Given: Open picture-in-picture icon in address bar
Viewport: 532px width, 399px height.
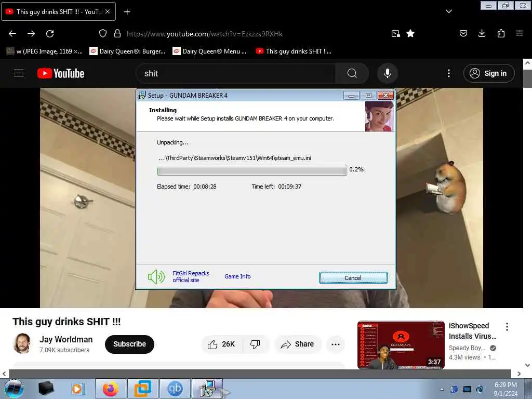Looking at the screenshot, I should (395, 34).
